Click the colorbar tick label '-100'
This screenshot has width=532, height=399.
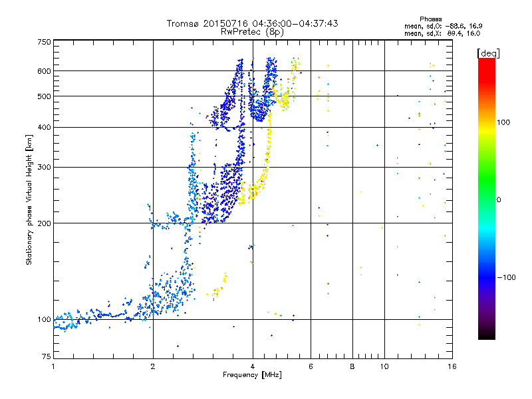506,277
